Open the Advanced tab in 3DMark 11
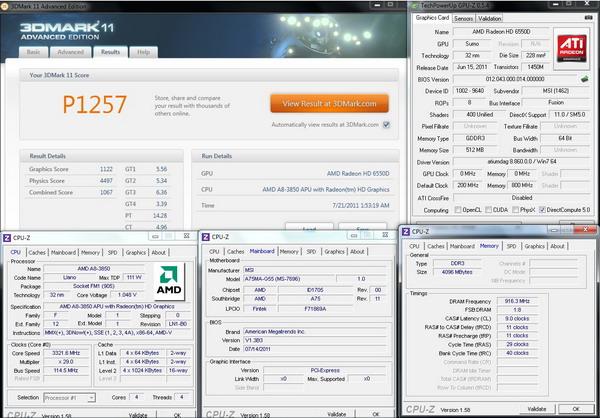 click(x=70, y=52)
